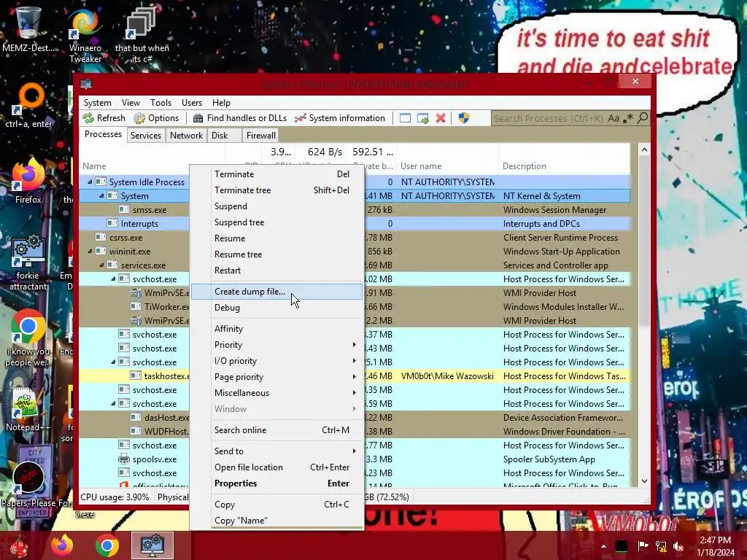Choose Search online menu entry
Viewport: 747px width, 560px height.
[x=277, y=430]
